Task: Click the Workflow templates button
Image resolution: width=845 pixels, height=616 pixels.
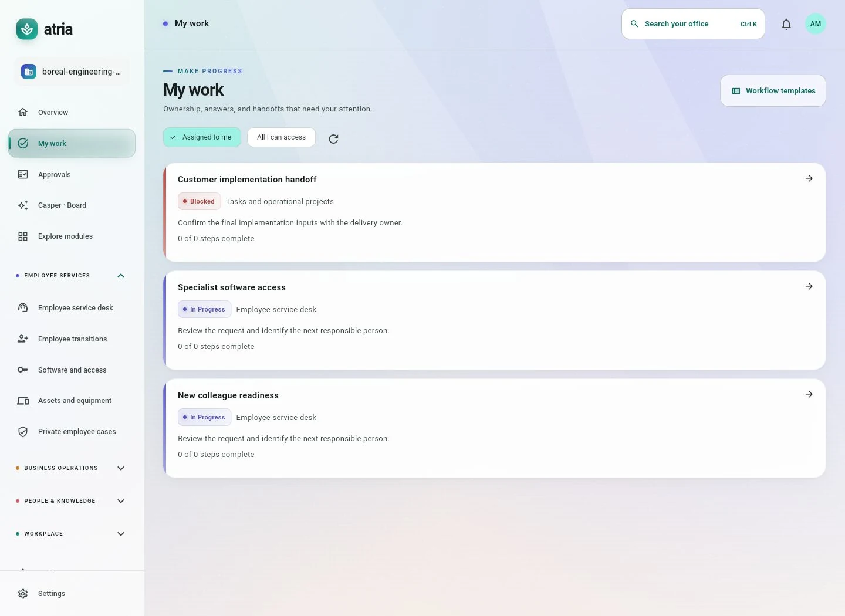Action: (x=773, y=91)
